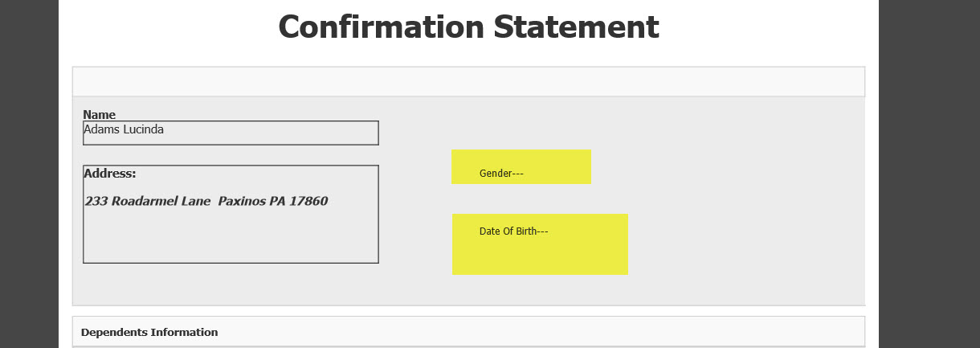The width and height of the screenshot is (980, 348).
Task: Click the Name field containing Adams Lucinda
Action: tap(231, 133)
